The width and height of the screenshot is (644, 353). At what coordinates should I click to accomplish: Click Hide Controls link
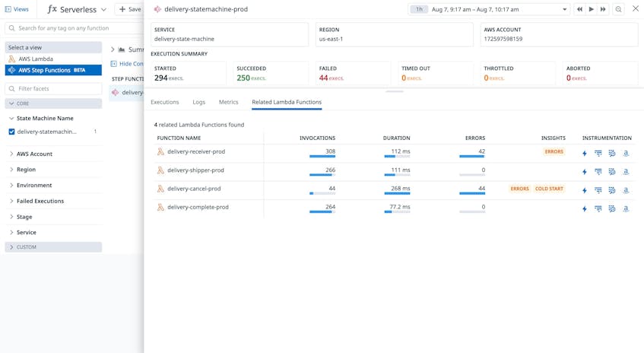tap(127, 64)
